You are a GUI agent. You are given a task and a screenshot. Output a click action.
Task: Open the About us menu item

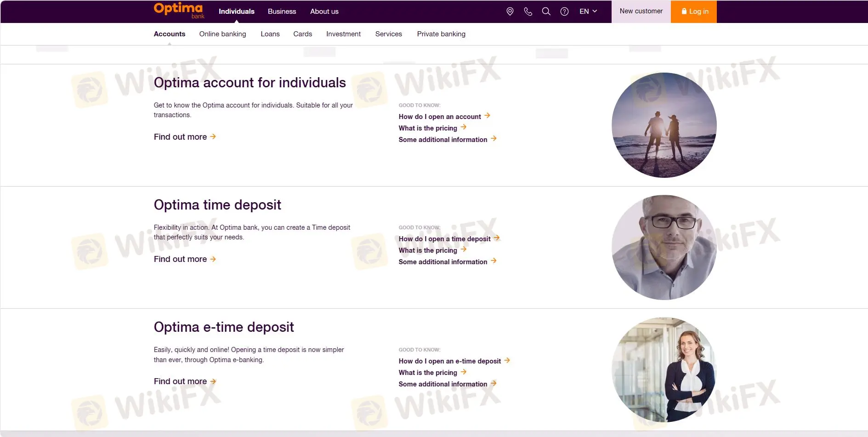point(324,11)
